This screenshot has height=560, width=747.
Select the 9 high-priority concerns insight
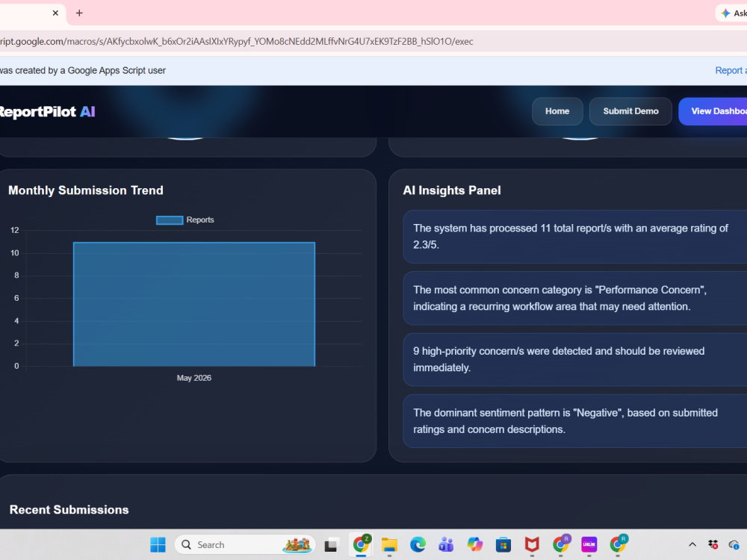tap(574, 360)
